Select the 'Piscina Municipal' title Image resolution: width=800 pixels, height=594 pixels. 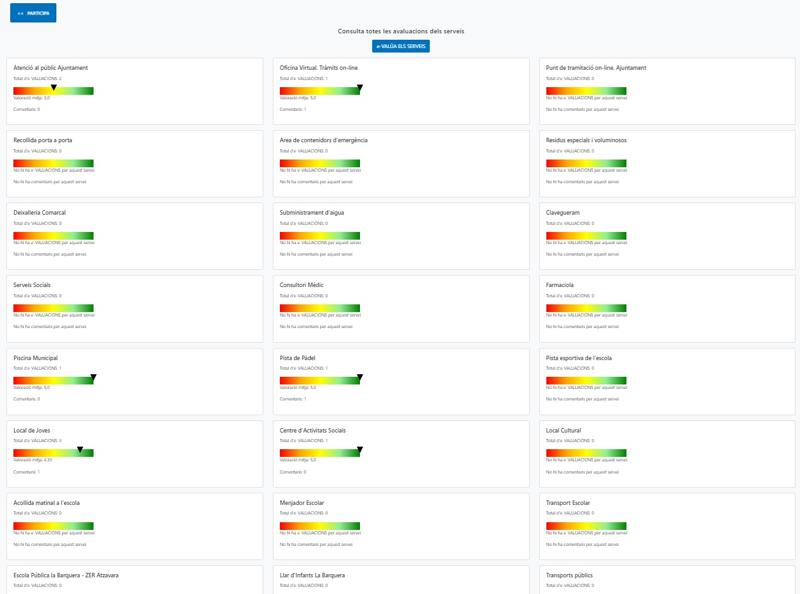click(36, 358)
